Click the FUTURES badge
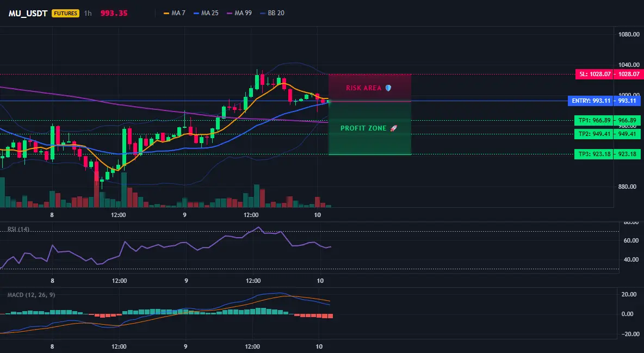The image size is (644, 353). click(x=65, y=13)
